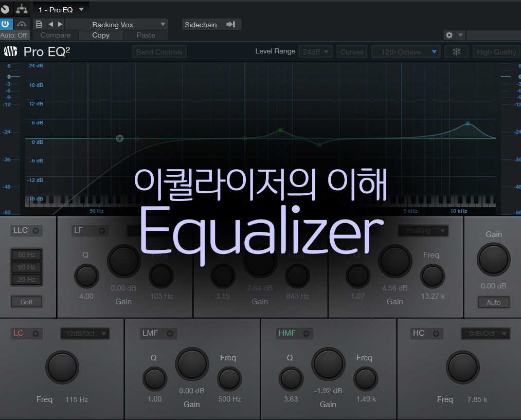The height and width of the screenshot is (420, 521).
Task: Click the Auto: Off automation button
Action: coord(14,35)
